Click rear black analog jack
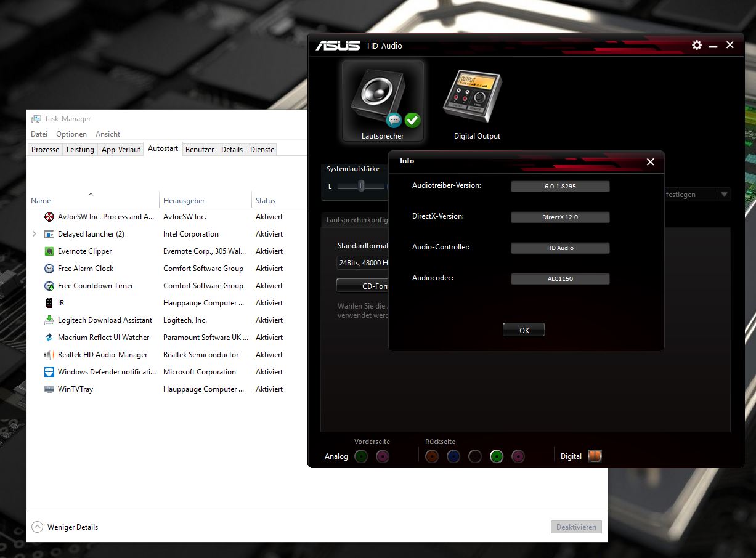 [475, 456]
